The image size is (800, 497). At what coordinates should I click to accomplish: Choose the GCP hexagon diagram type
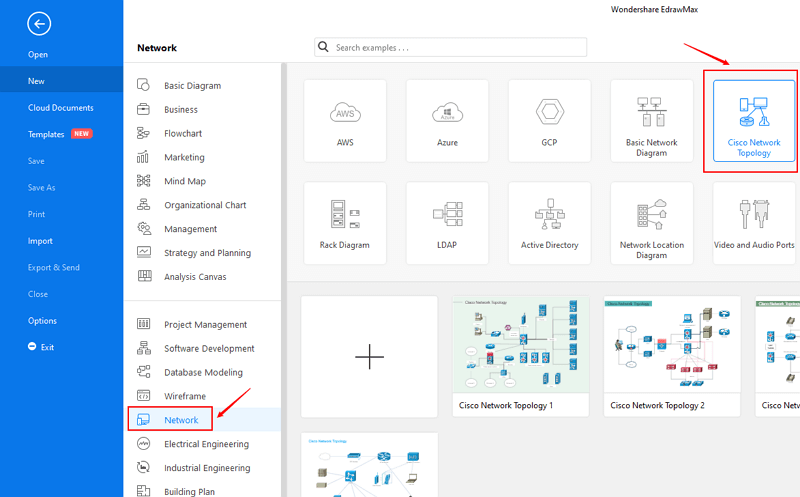(x=549, y=120)
